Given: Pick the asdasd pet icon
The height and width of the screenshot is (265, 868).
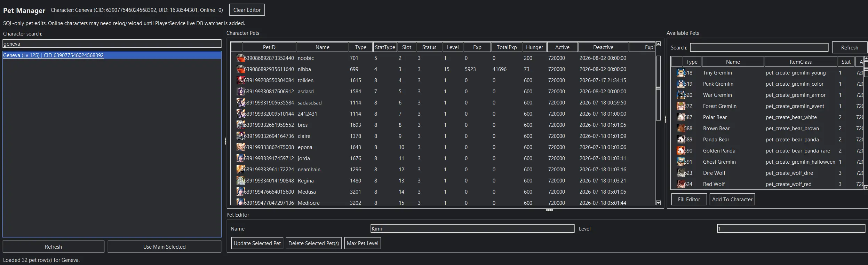Looking at the screenshot, I should pos(240,92).
